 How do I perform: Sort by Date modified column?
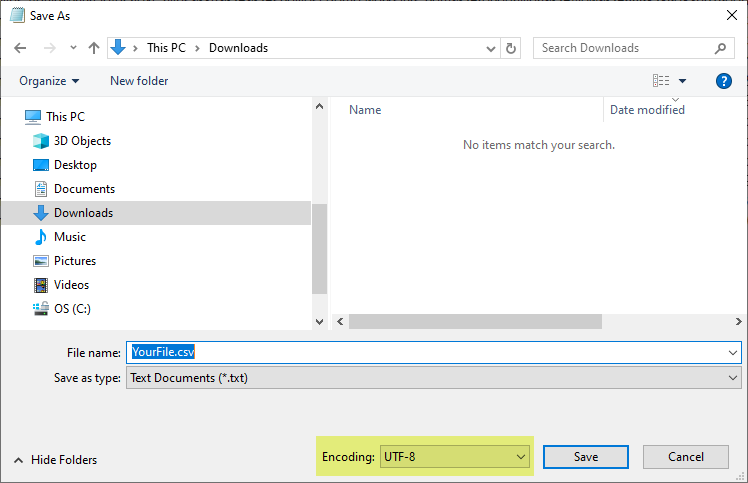click(x=647, y=110)
